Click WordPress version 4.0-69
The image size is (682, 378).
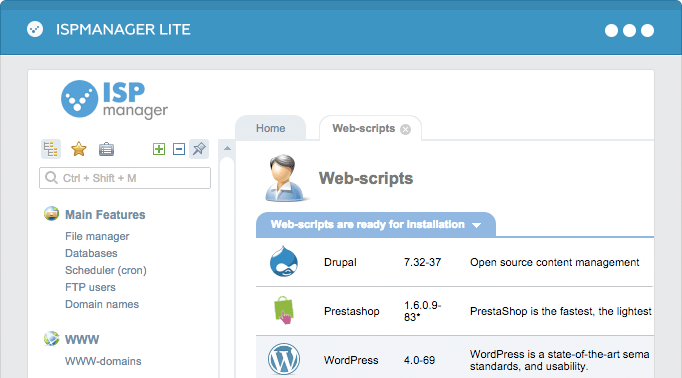click(x=419, y=360)
